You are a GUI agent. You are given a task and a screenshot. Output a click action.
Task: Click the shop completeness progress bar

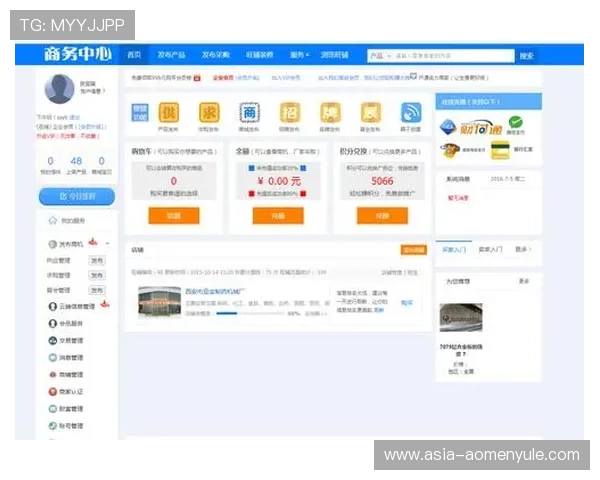pyautogui.click(x=251, y=313)
